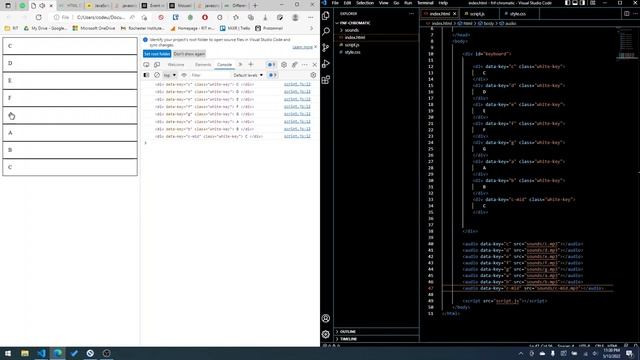This screenshot has width=640, height=360.
Task: Open VS Code Source Control icon
Action: (x=326, y=47)
